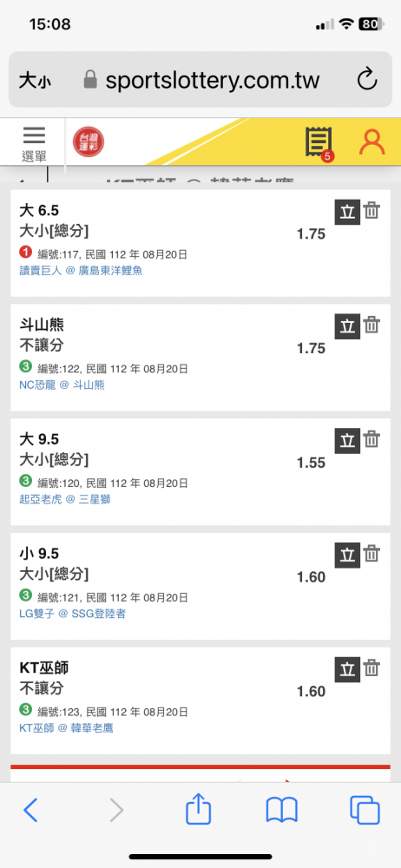Delete the 小 9.5 bet entry

coord(371,554)
